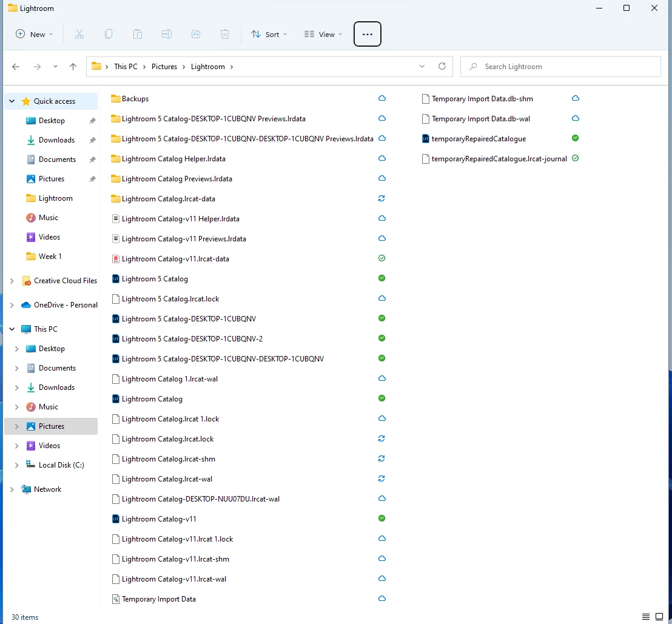Select Lightroom Catalog 1.lrcat-wal file
This screenshot has height=624, width=672.
[169, 379]
